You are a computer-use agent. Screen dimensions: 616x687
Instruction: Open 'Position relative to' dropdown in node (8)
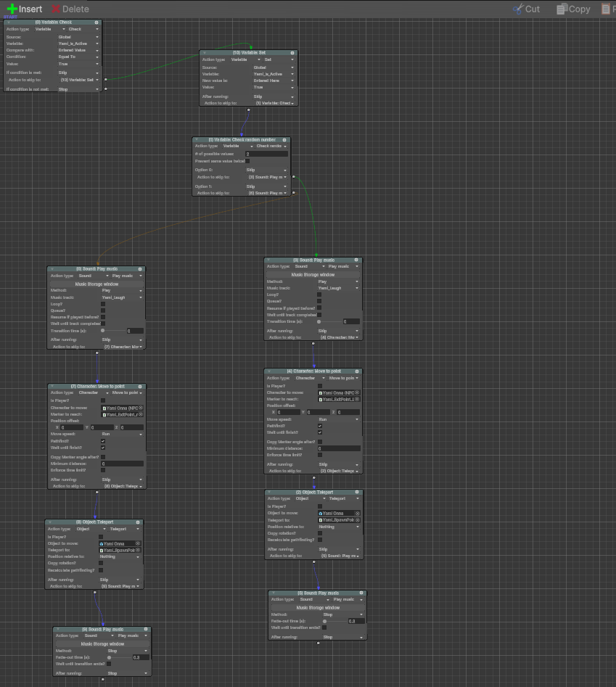point(120,556)
